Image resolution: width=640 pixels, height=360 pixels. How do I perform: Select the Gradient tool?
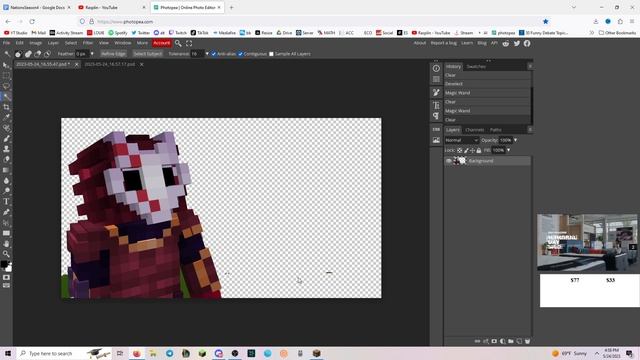(6, 170)
